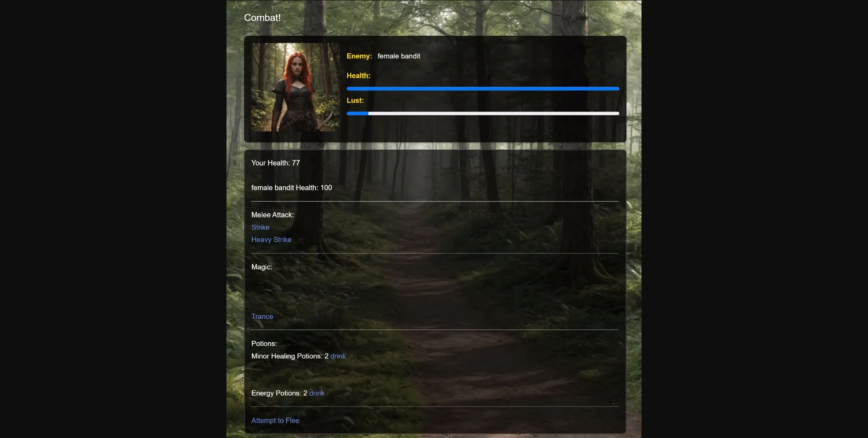Click the Energy Potions: 2 text
This screenshot has width=868, height=438.
(278, 393)
